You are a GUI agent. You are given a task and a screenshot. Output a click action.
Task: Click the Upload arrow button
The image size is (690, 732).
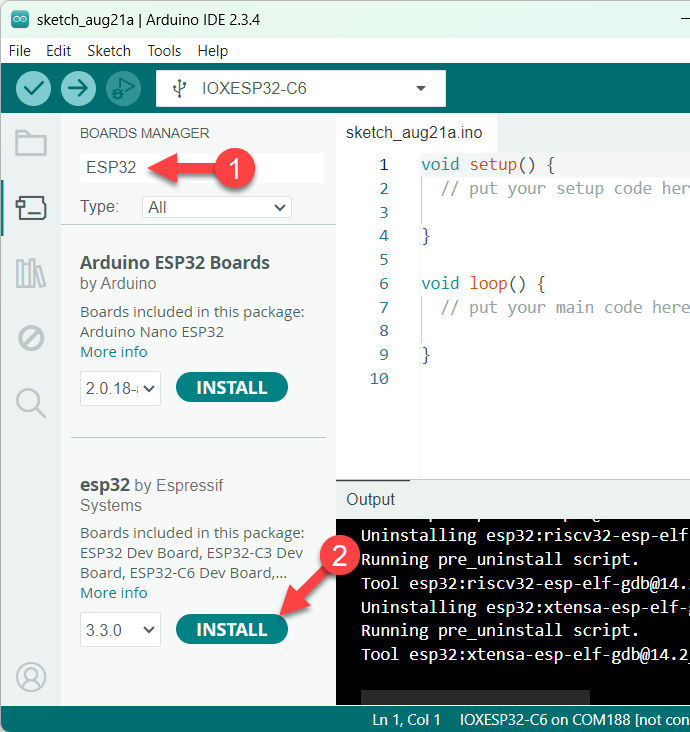point(78,88)
